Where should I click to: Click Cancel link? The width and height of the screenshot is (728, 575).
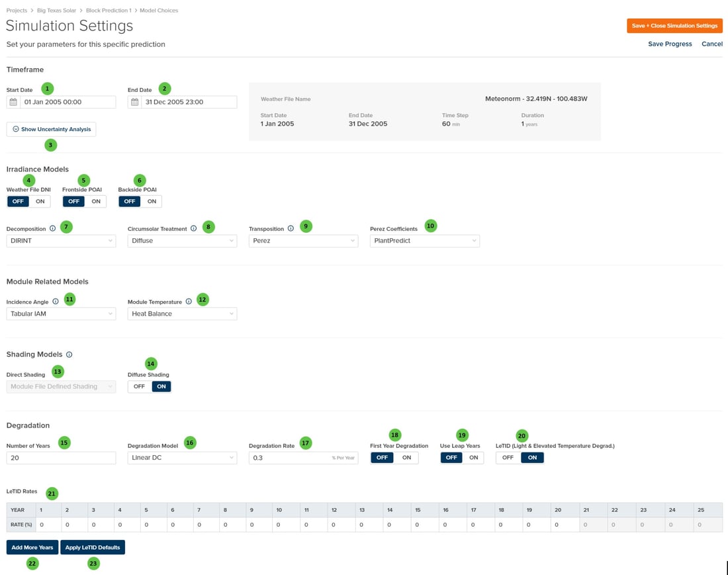click(711, 44)
